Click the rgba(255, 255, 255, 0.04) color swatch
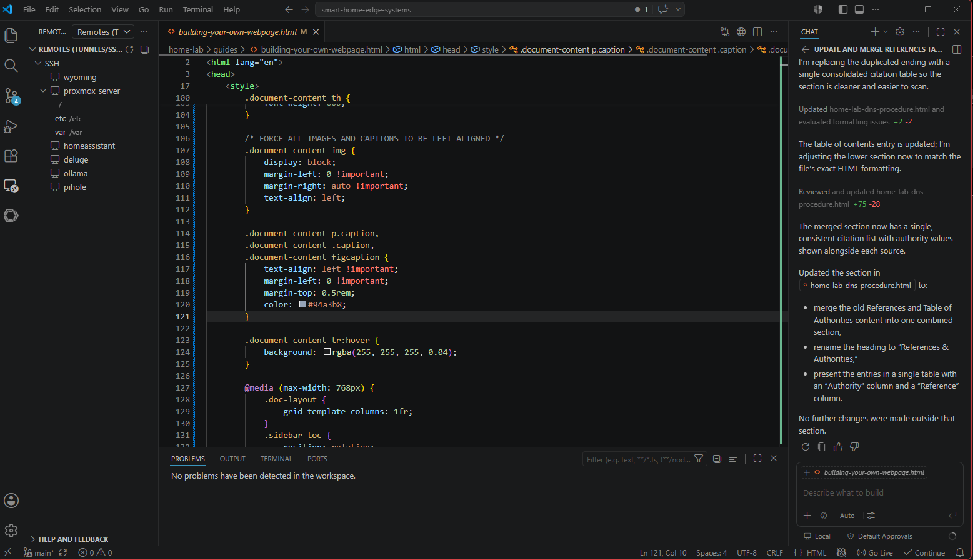Image resolution: width=973 pixels, height=560 pixels. pos(327,352)
